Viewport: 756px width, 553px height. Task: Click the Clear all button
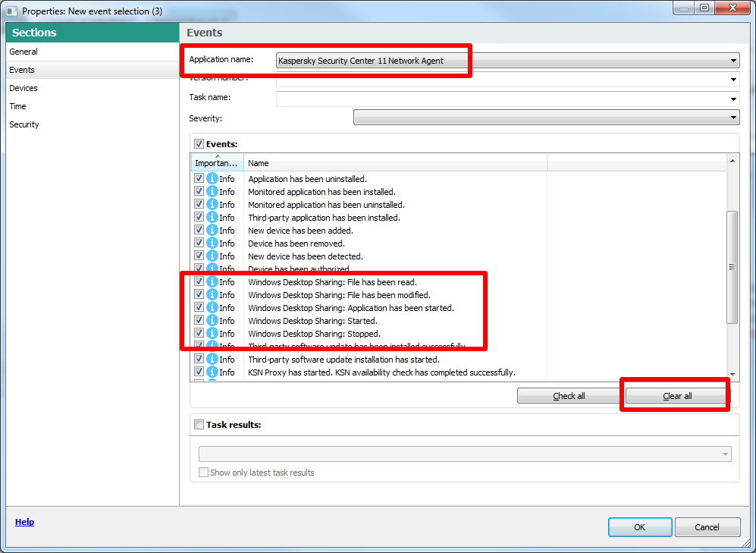tap(677, 396)
